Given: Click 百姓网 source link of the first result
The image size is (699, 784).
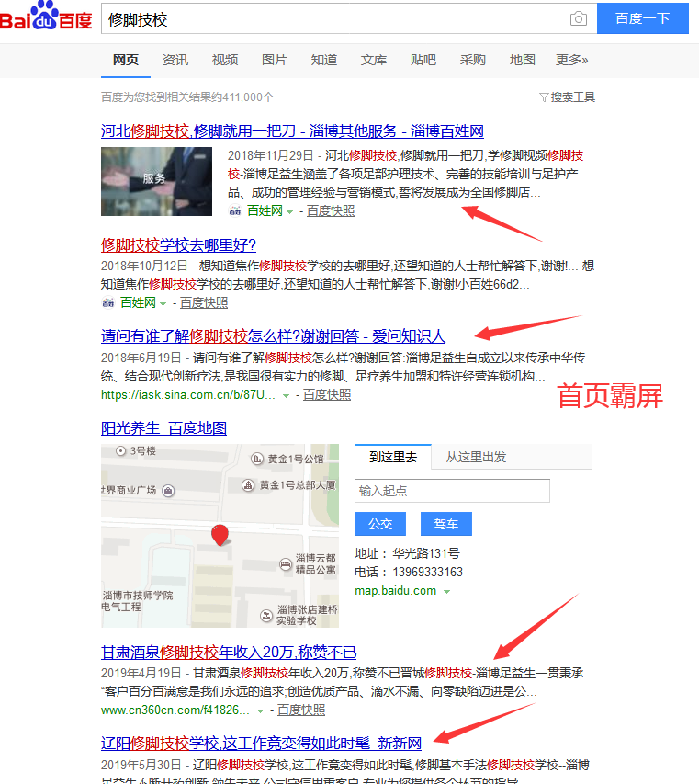Looking at the screenshot, I should click(x=265, y=211).
